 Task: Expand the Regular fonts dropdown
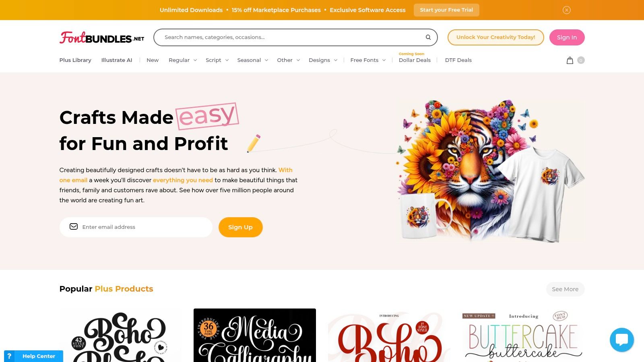[x=183, y=60]
